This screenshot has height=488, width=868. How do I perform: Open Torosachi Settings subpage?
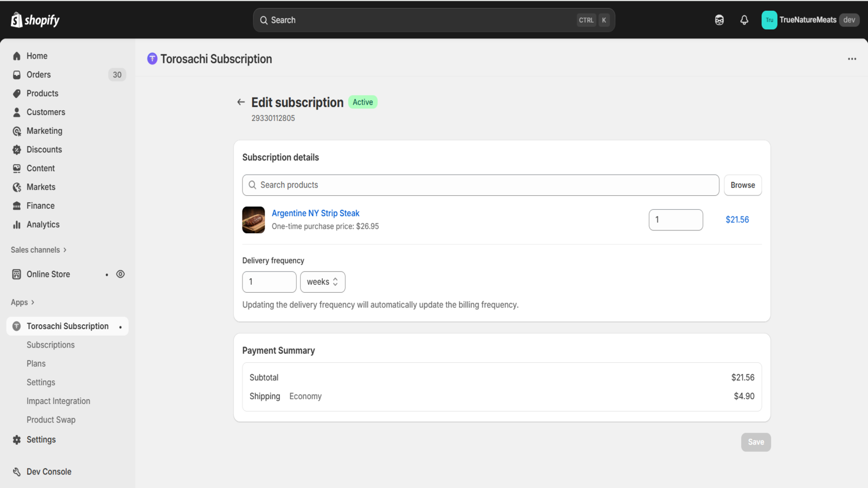point(41,382)
